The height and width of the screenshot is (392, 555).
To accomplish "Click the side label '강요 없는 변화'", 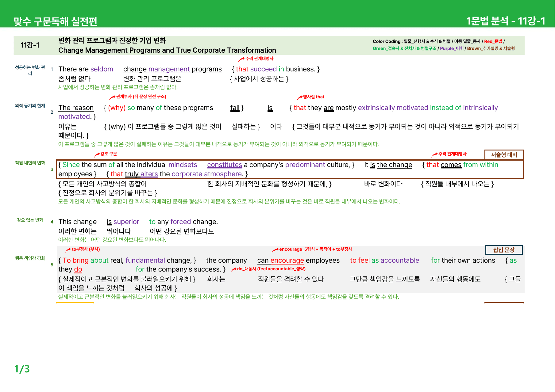I will (x=30, y=220).
